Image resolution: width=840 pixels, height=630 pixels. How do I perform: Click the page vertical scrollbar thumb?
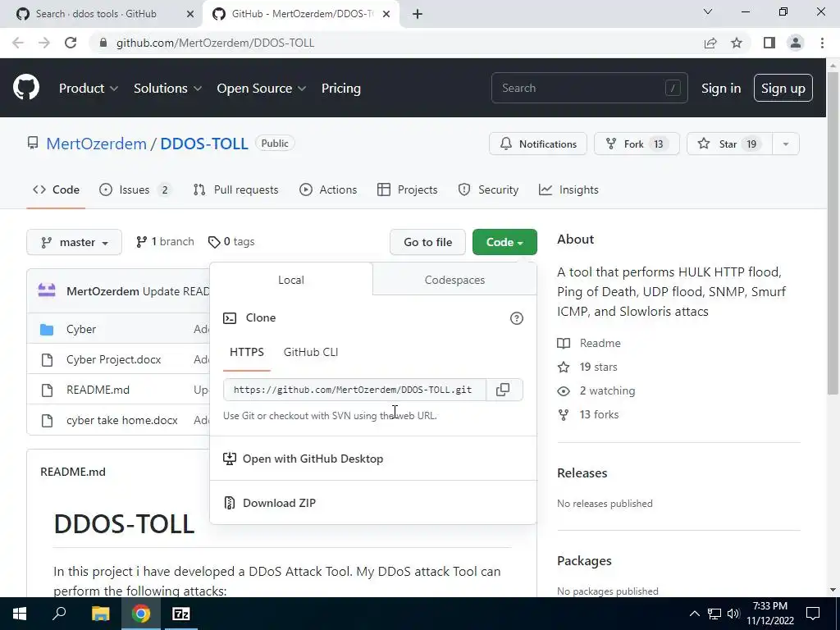tap(833, 233)
